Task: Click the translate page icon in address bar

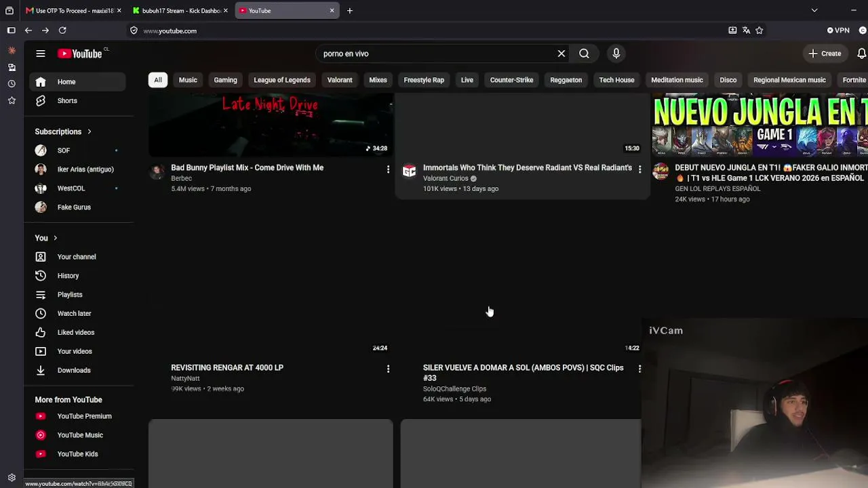Action: pyautogui.click(x=746, y=30)
